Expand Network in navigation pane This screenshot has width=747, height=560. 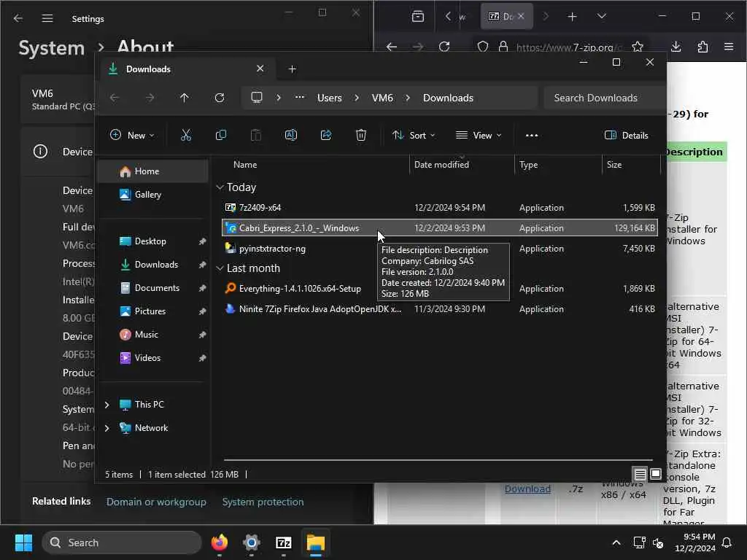107,427
